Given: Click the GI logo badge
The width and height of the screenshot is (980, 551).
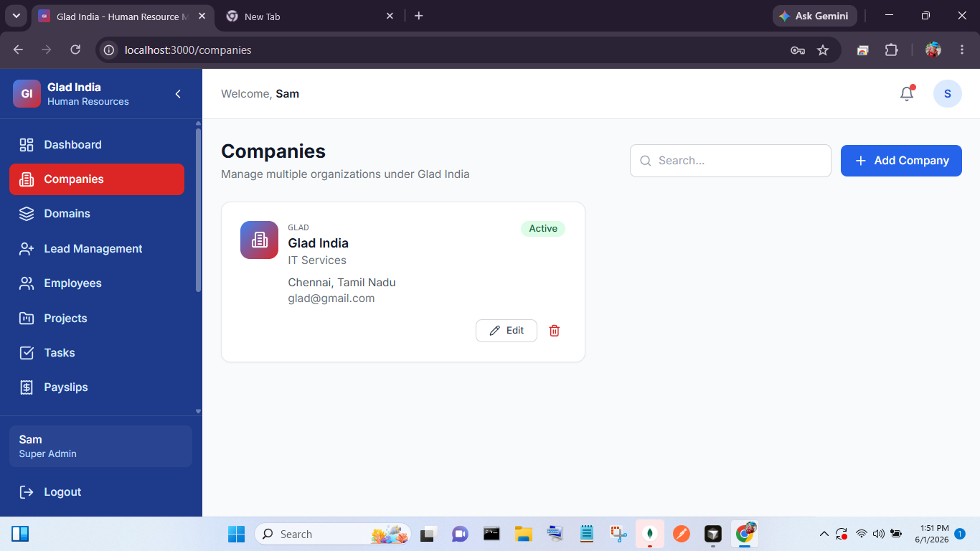Looking at the screenshot, I should coord(27,94).
